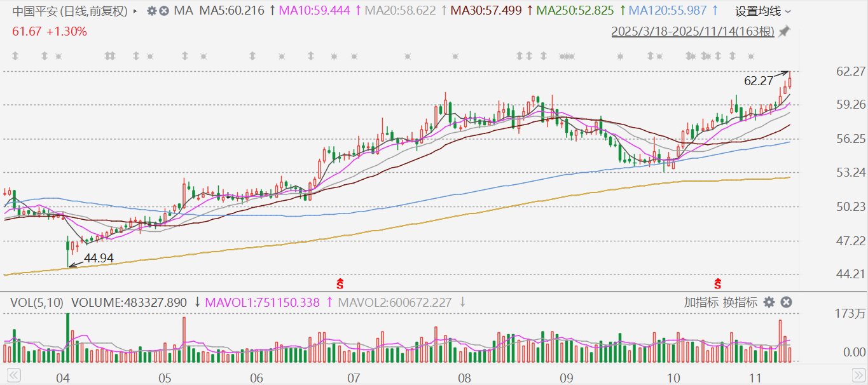Open MA indicator settings gear
Screen dimensions: 868x385
151,11
